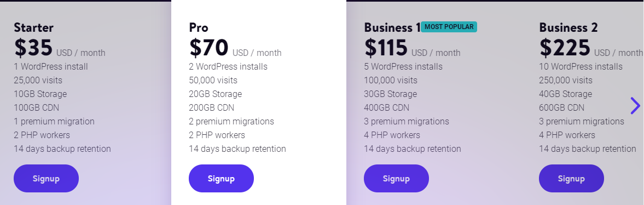
Task: Click the next plans arrow chevron
Action: tap(635, 106)
